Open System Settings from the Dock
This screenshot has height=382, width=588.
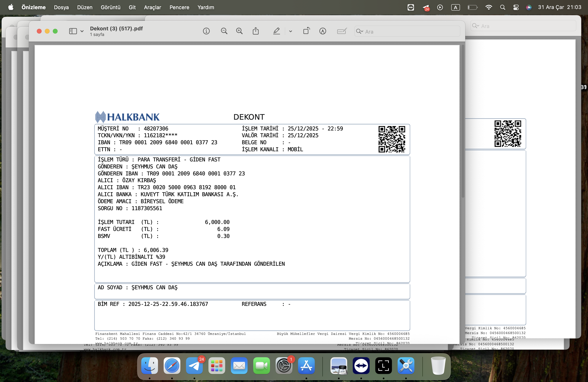pyautogui.click(x=284, y=365)
